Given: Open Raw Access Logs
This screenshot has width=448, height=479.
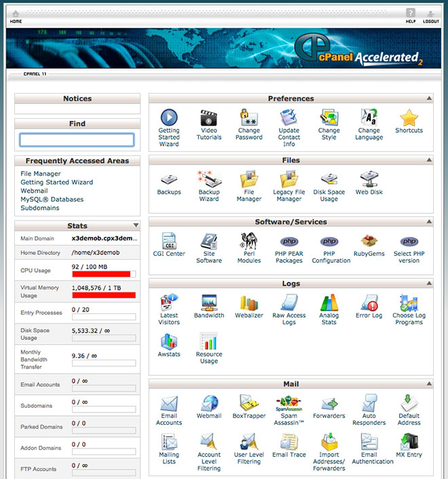Looking at the screenshot, I should pyautogui.click(x=289, y=303).
